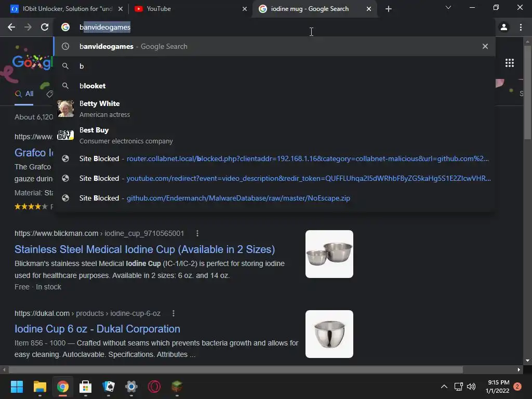Click the volume speaker icon
Viewport: 532px width, 399px height.
471,387
